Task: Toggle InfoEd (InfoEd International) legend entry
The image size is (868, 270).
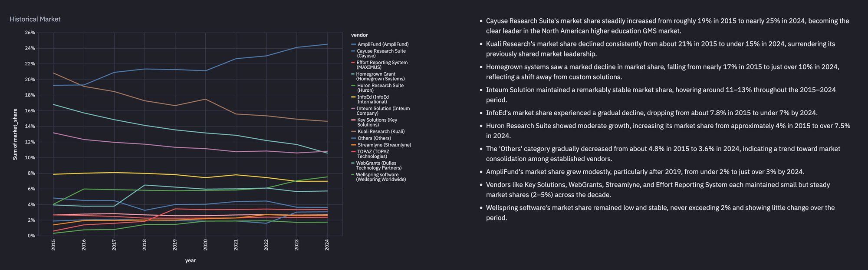Action: click(370, 99)
